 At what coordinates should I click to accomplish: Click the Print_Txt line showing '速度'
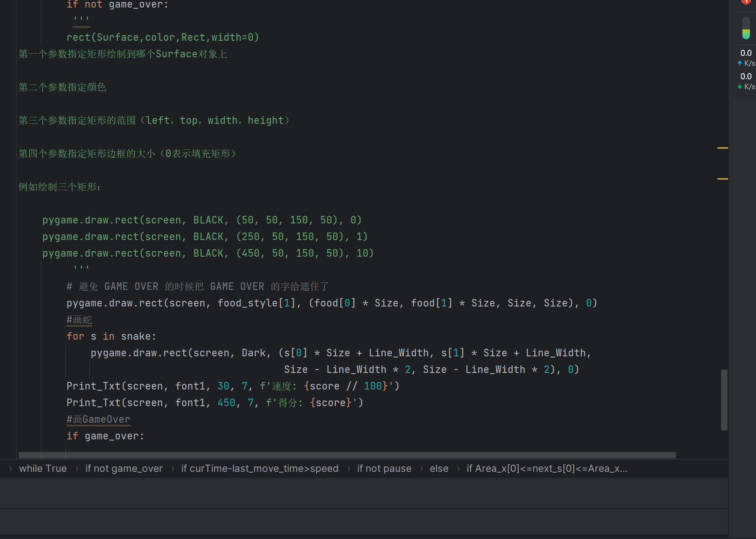[x=233, y=386]
